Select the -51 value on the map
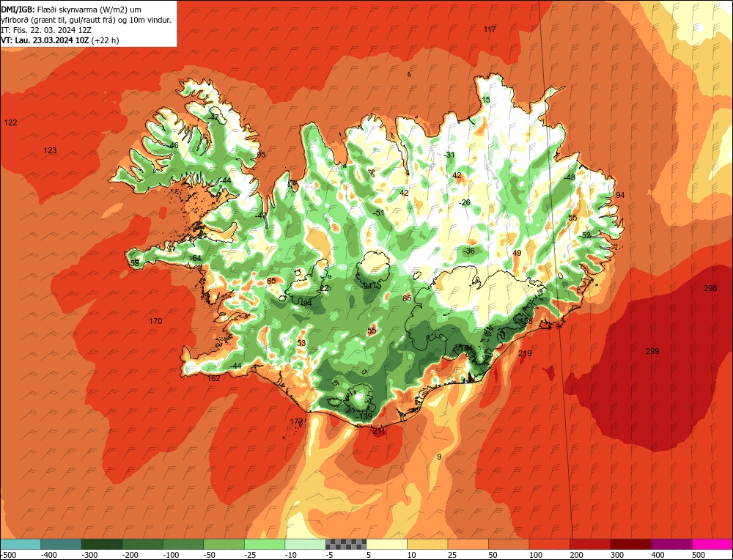Screen dimensions: 733x560 point(379,213)
